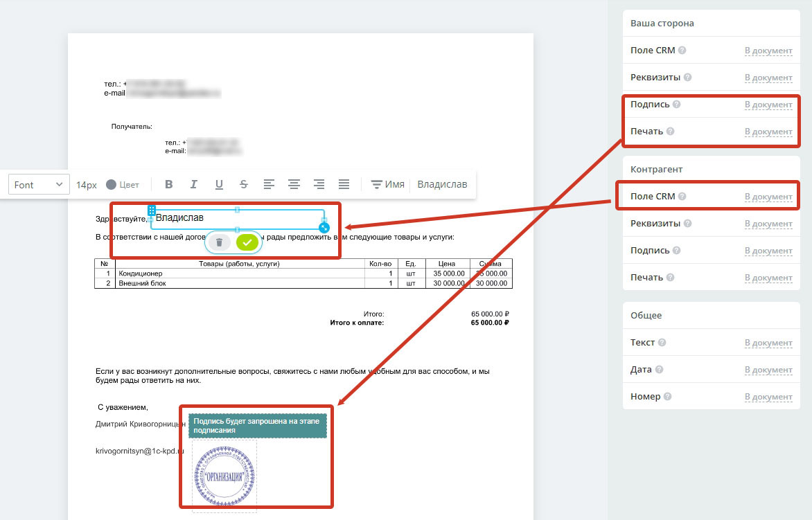Click help icon next to Дата
The image size is (812, 520).
coord(658,370)
